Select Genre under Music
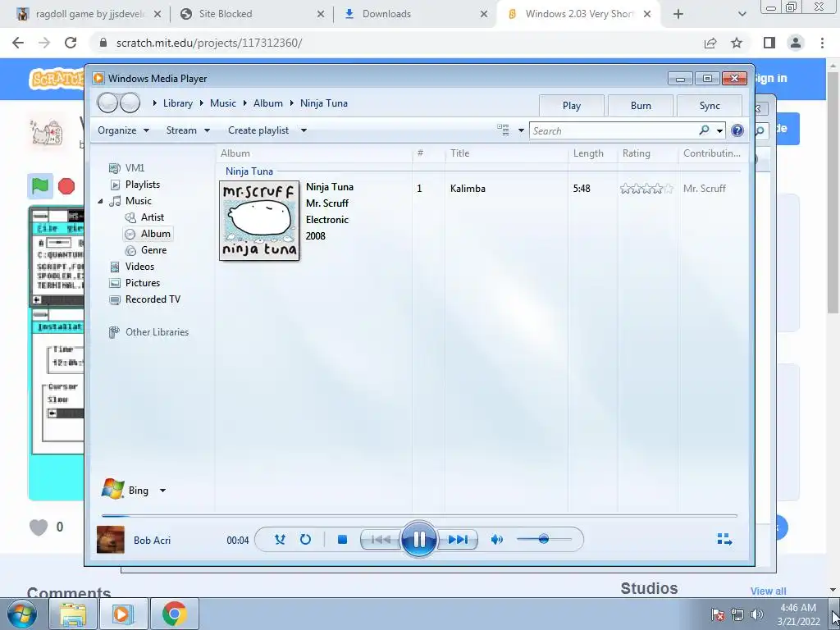 [153, 250]
